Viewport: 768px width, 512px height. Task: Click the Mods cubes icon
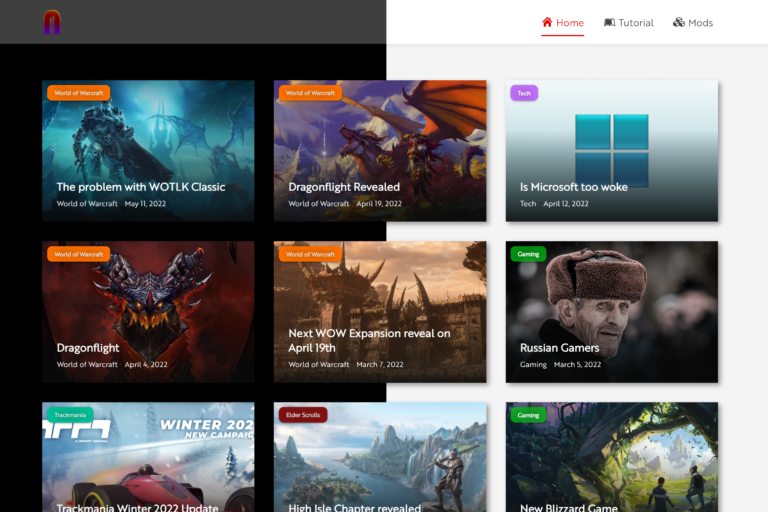(x=679, y=22)
